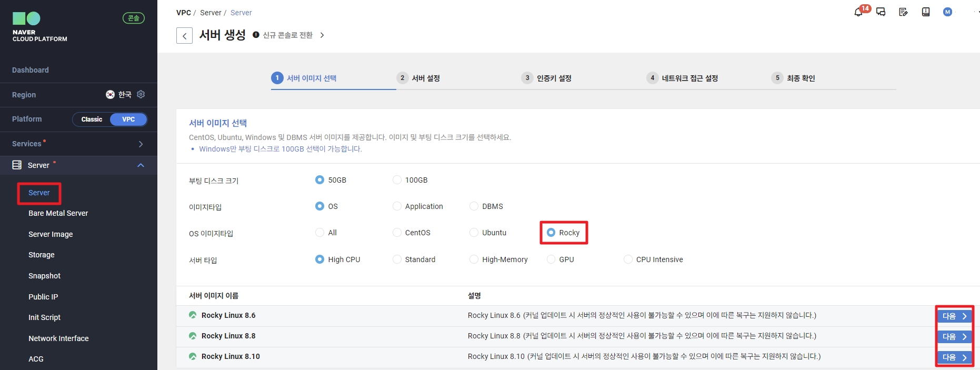Open Network Interface menu item
The height and width of the screenshot is (370, 980).
[58, 338]
